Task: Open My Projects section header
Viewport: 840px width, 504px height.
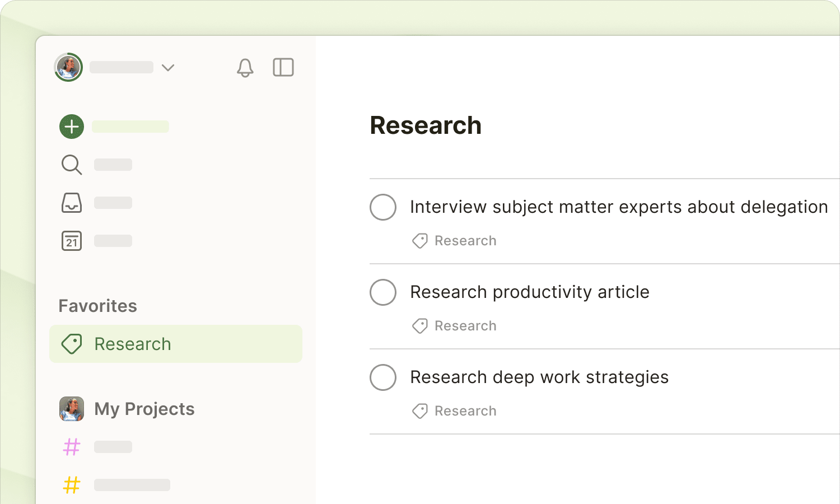Action: coord(144,409)
